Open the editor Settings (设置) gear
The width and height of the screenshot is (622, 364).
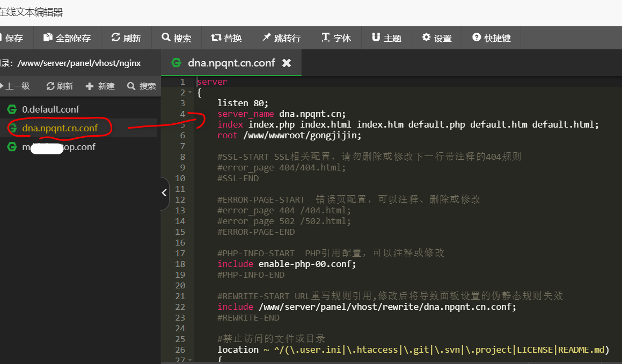[437, 38]
